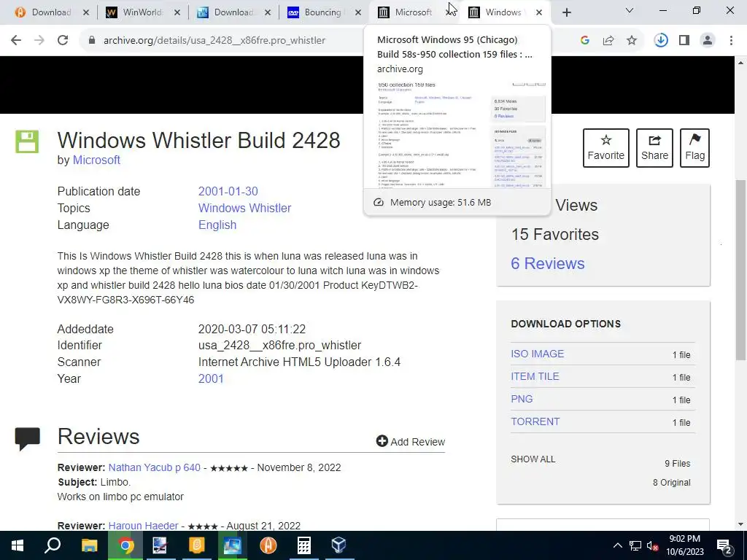Click the page vertical scrollbar thumb

click(740, 270)
